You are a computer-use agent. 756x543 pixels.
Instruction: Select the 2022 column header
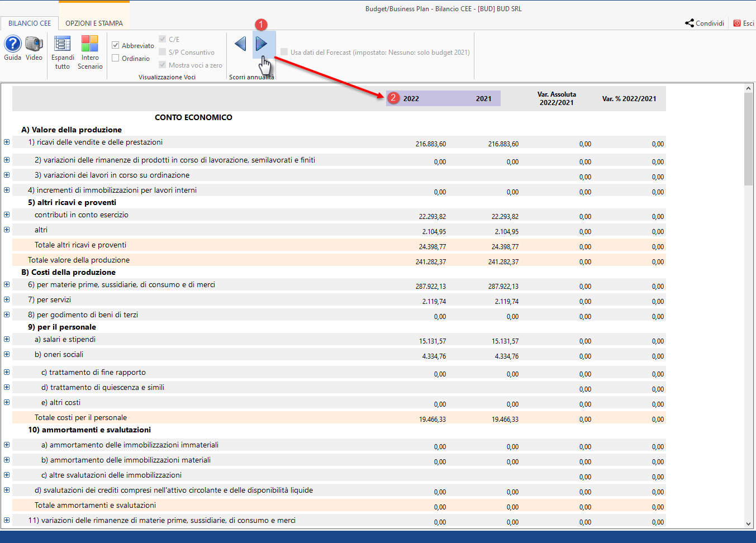click(411, 98)
